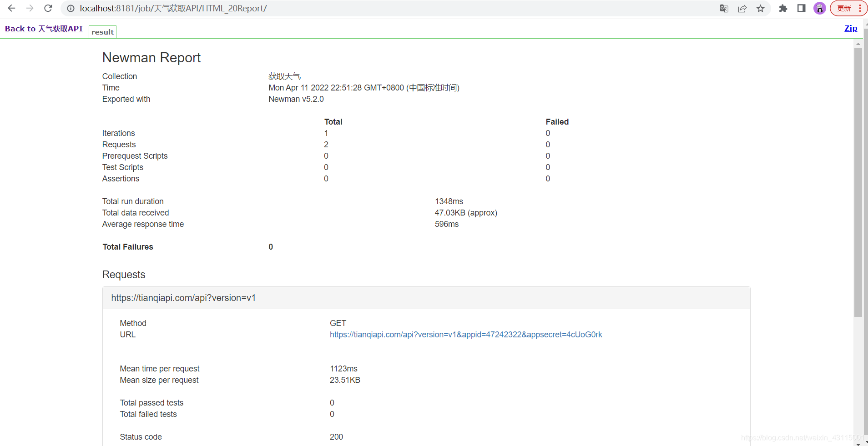
Task: Click the Requests row label in summary
Action: 119,145
